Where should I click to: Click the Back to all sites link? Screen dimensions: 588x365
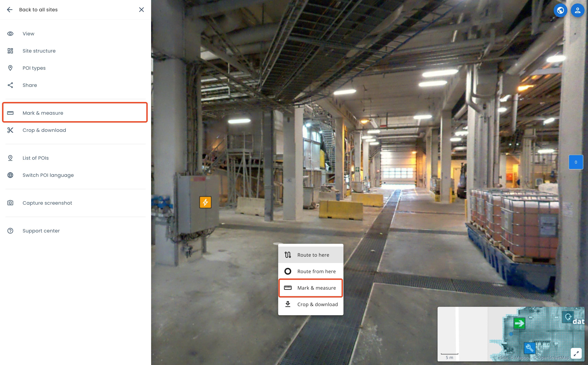[38, 9]
